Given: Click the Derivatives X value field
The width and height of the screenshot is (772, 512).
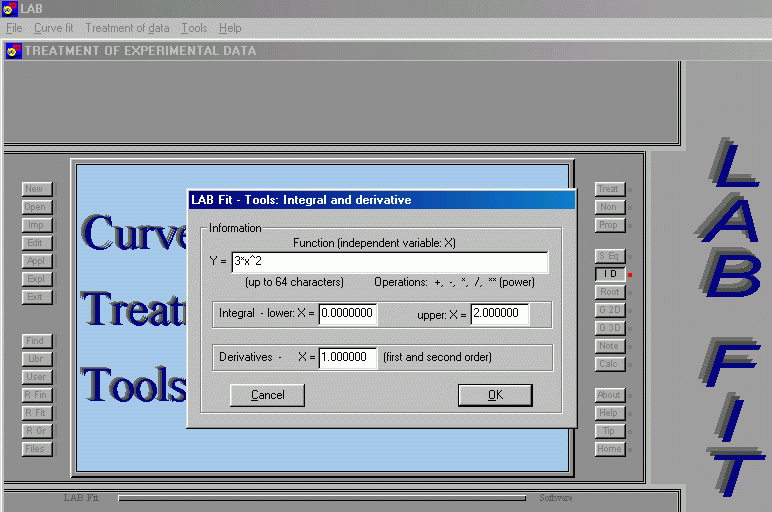Looking at the screenshot, I should (347, 357).
